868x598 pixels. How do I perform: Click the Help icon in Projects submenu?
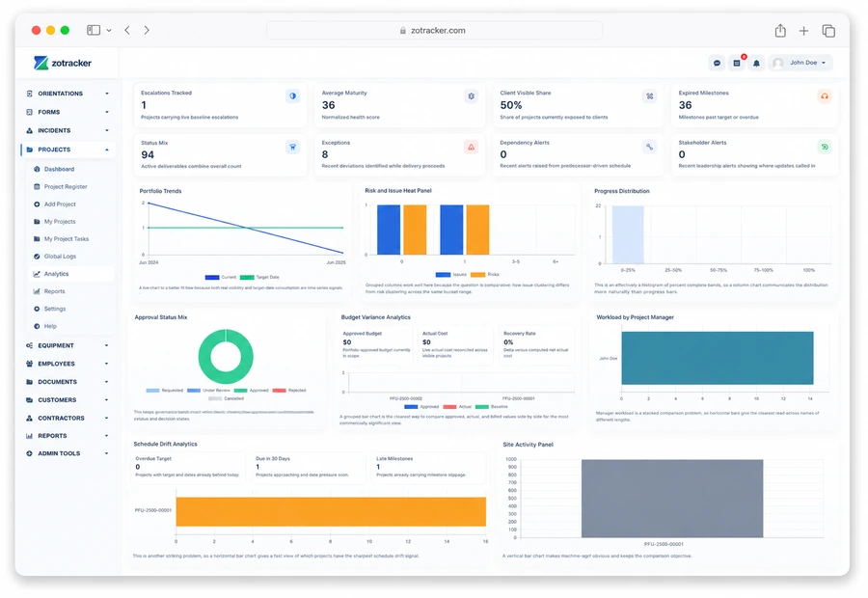(37, 326)
